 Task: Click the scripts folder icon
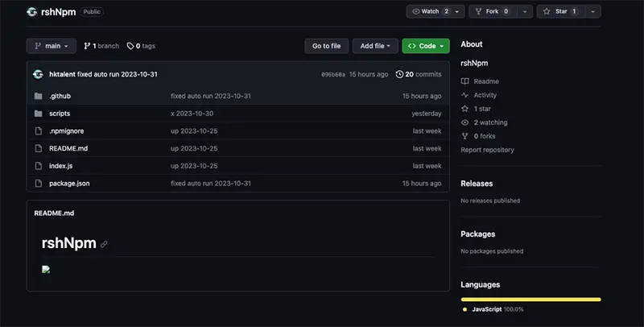(38, 114)
